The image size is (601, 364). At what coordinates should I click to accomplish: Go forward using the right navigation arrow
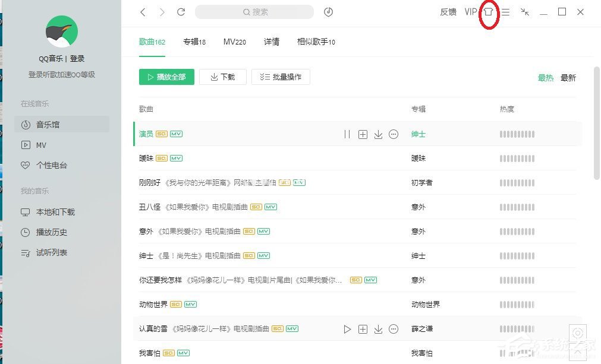coord(161,12)
